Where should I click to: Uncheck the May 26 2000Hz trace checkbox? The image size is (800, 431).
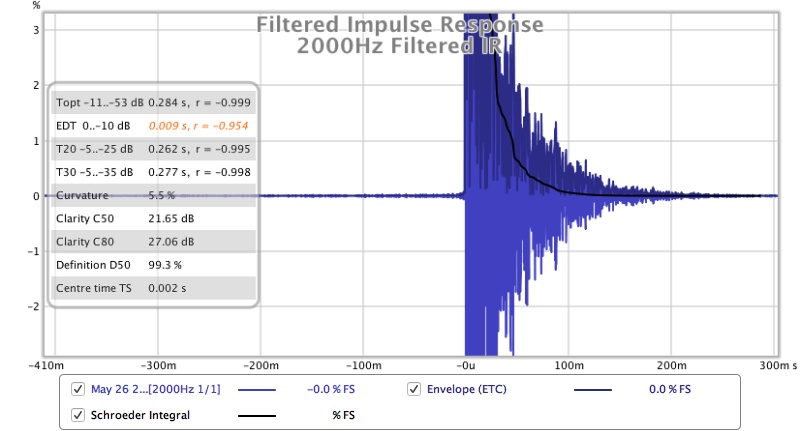click(x=78, y=389)
